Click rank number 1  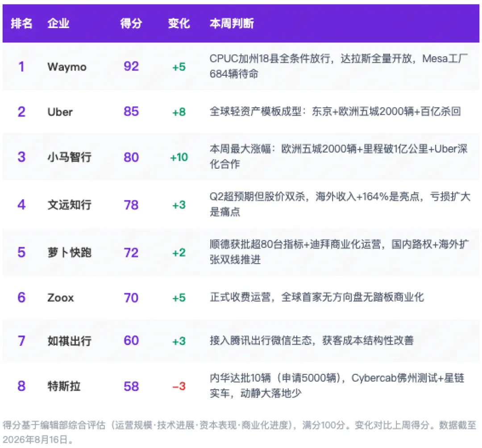click(21, 66)
